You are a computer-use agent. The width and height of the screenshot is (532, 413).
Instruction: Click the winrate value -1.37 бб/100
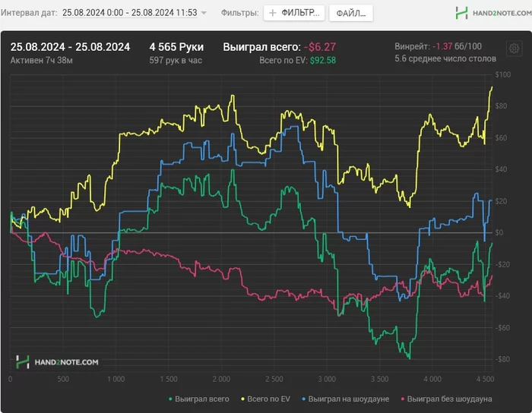point(457,46)
